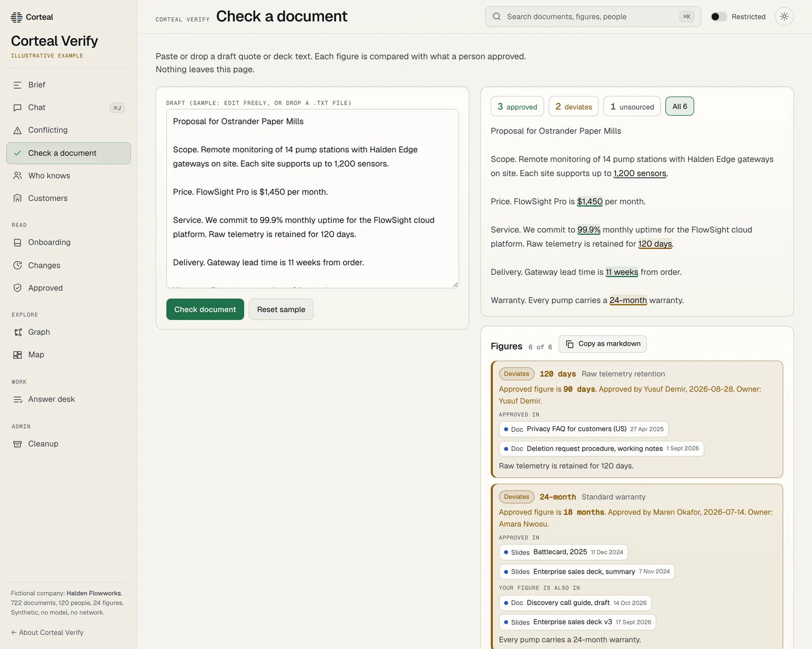Click the search magnifier icon
This screenshot has height=649, width=812.
coord(497,17)
